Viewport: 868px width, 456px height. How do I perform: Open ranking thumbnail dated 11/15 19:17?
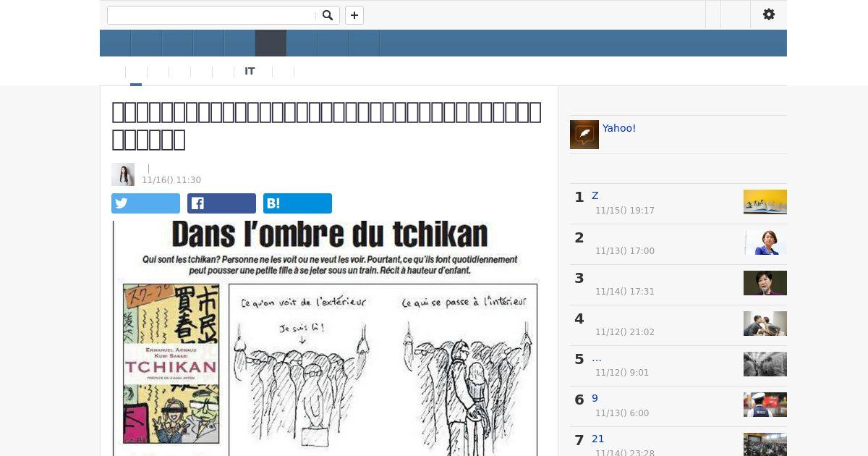[x=765, y=202]
